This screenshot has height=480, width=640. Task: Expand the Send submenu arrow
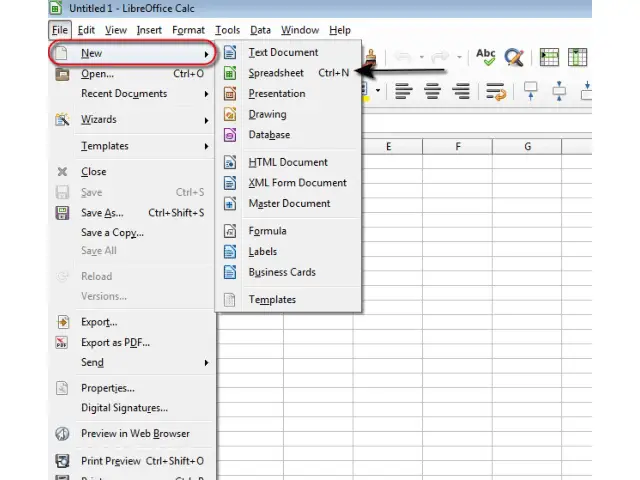tap(207, 363)
